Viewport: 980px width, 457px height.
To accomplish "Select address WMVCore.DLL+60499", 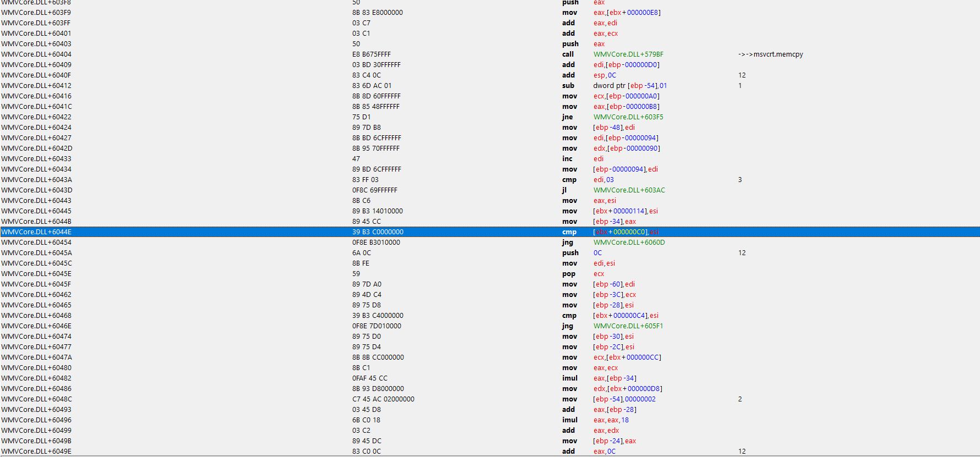I will pyautogui.click(x=36, y=431).
